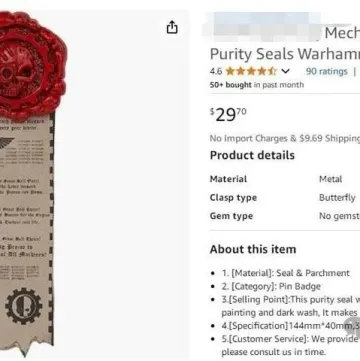Click the winged emblem on parchment
This screenshot has width=360, height=361.
point(6,143)
